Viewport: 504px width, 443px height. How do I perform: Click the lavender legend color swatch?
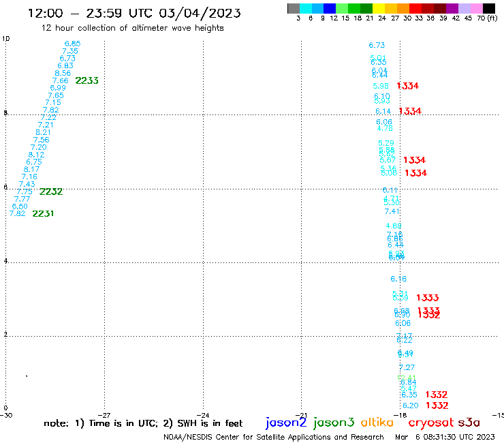464,9
